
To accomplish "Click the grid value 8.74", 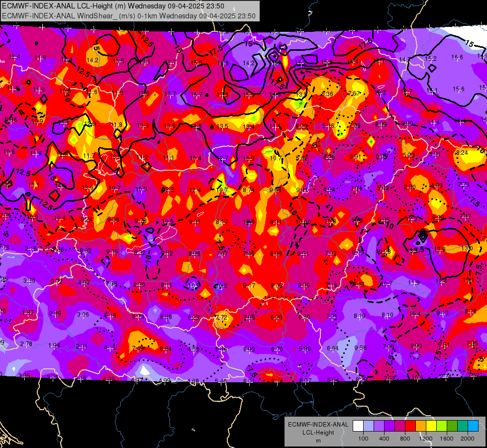I will [248, 190].
